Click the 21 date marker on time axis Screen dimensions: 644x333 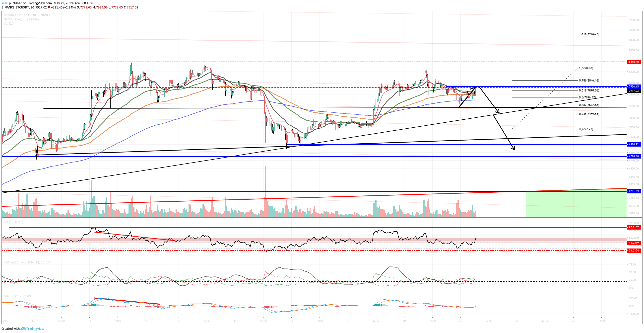[x=460, y=321]
